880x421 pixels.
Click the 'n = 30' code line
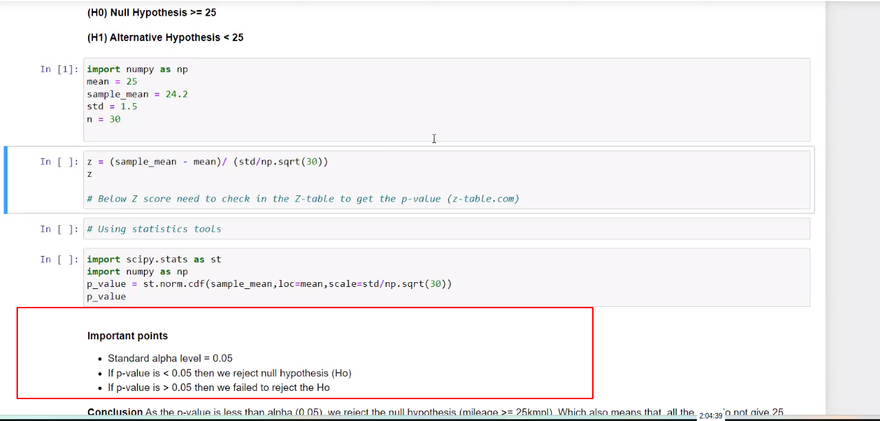(x=104, y=119)
